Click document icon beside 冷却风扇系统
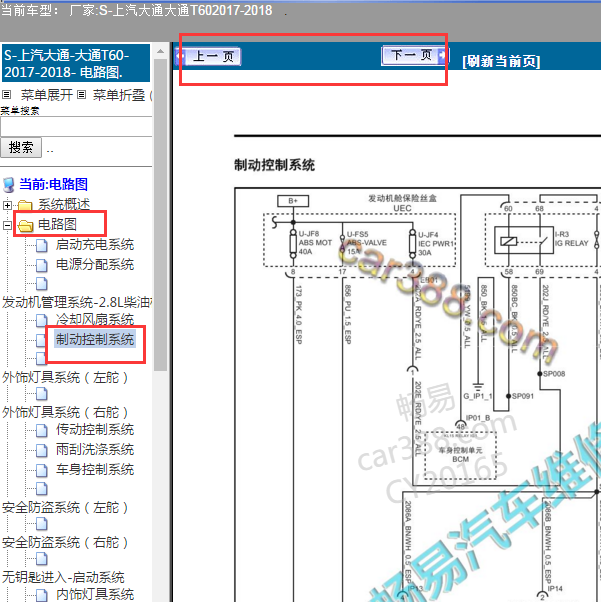The width and height of the screenshot is (601, 602). [x=42, y=320]
